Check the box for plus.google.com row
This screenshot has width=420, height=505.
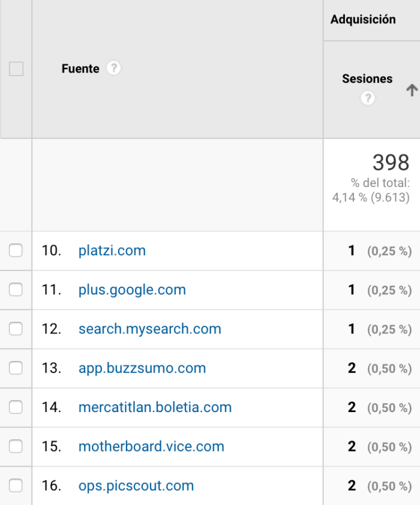click(16, 290)
